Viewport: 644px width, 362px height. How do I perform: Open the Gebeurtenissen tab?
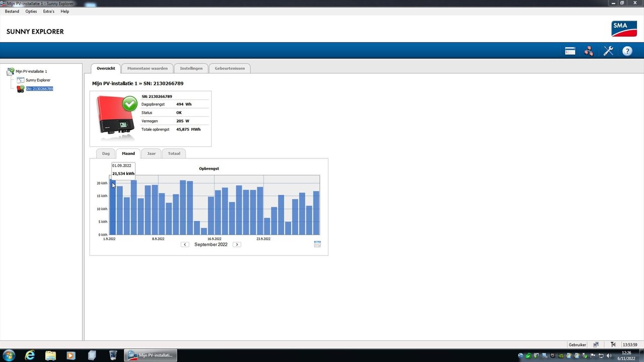point(229,68)
